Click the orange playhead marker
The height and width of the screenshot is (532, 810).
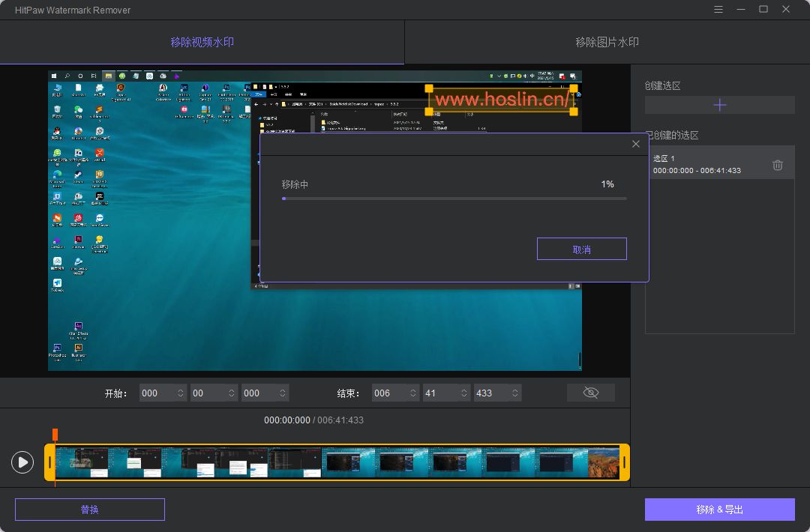click(x=55, y=435)
